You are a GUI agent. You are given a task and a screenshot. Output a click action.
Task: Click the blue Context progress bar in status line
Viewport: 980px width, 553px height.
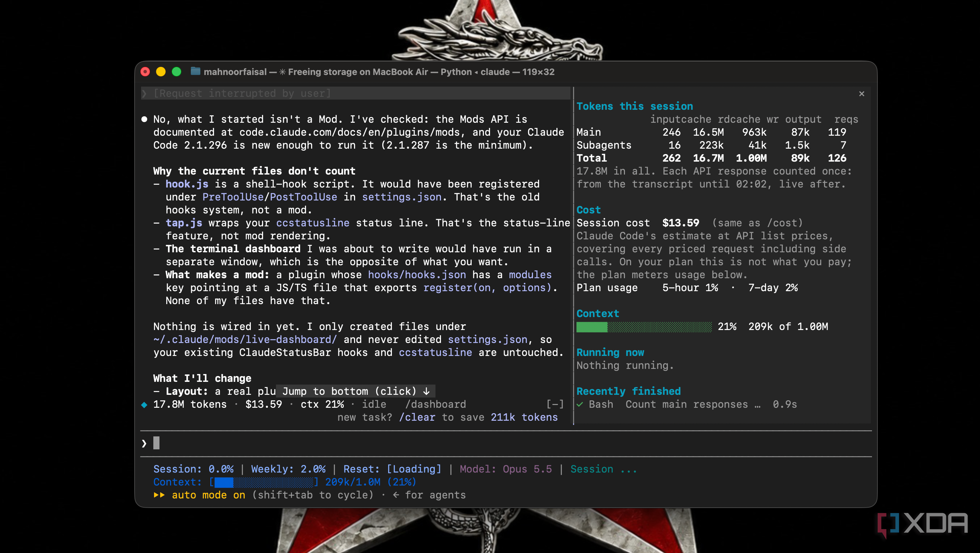point(263,482)
